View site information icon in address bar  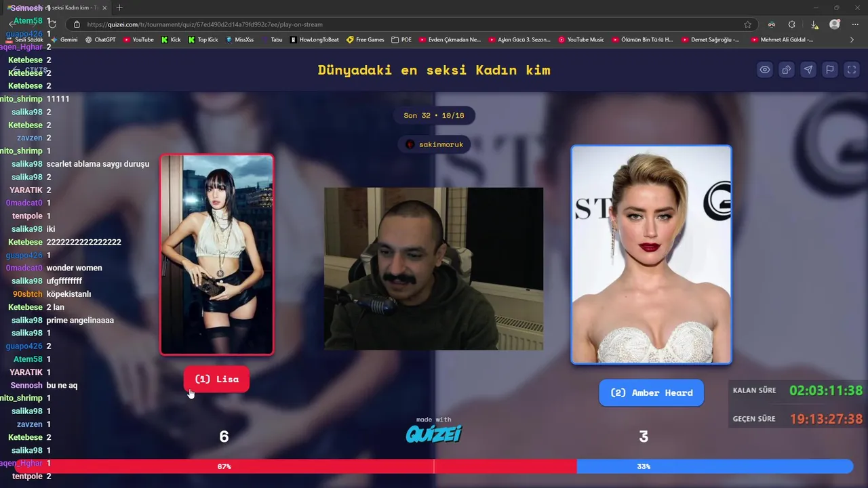77,24
